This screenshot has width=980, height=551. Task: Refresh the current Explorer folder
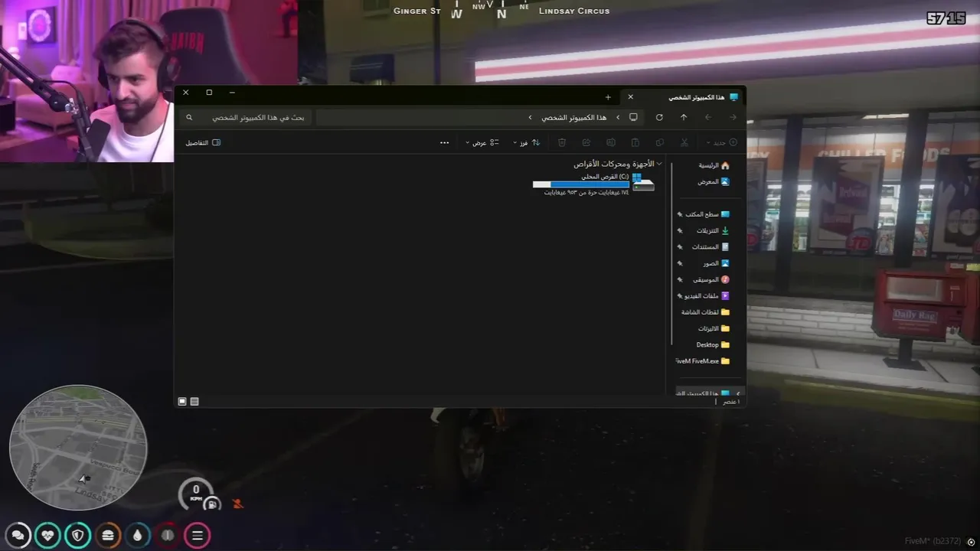[659, 117]
